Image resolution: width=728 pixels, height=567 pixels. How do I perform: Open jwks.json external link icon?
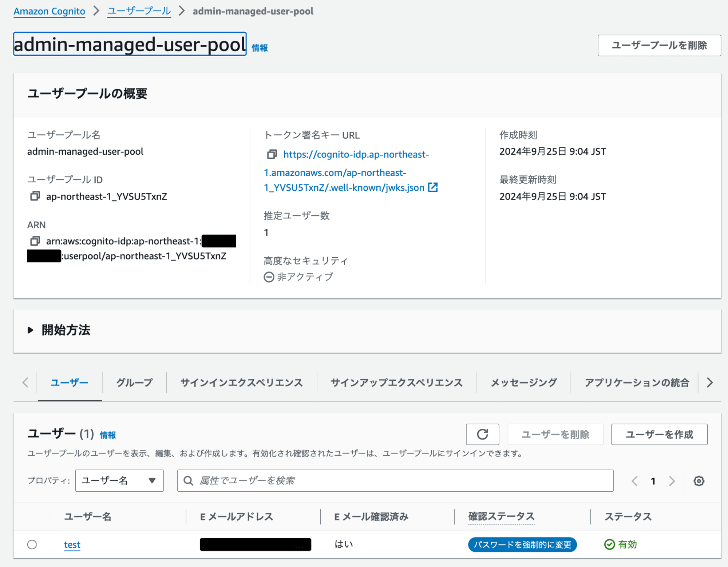tap(433, 187)
